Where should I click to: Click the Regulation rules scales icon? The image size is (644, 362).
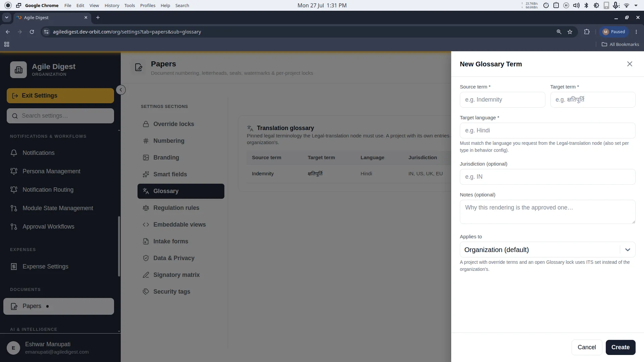point(146,208)
